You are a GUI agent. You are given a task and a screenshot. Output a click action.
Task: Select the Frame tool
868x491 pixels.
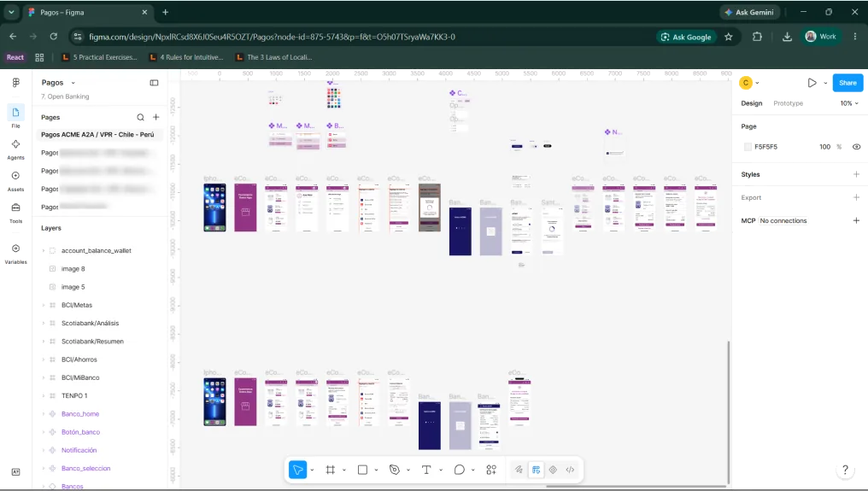click(331, 470)
